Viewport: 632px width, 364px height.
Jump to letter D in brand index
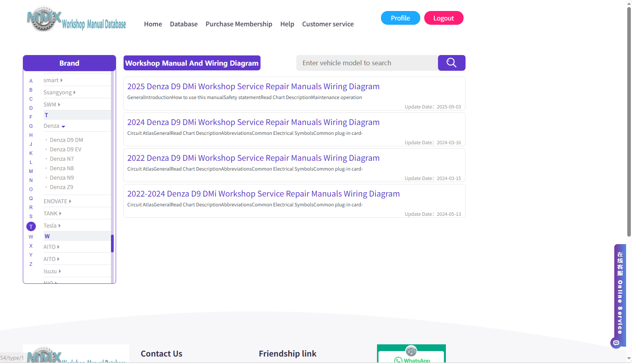[31, 108]
